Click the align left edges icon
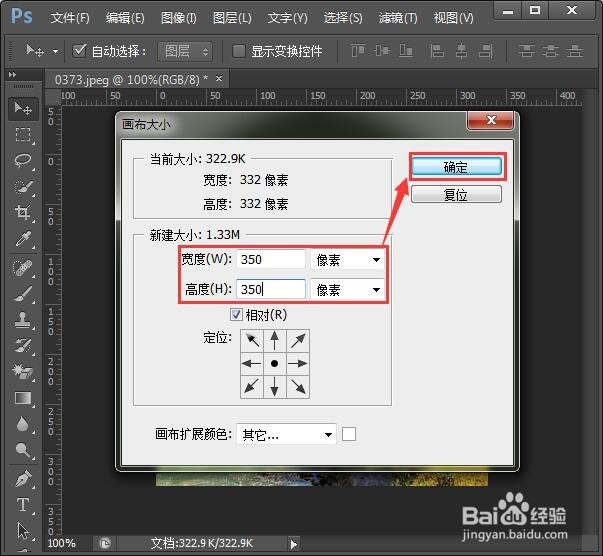The height and width of the screenshot is (556, 603). pos(437,50)
